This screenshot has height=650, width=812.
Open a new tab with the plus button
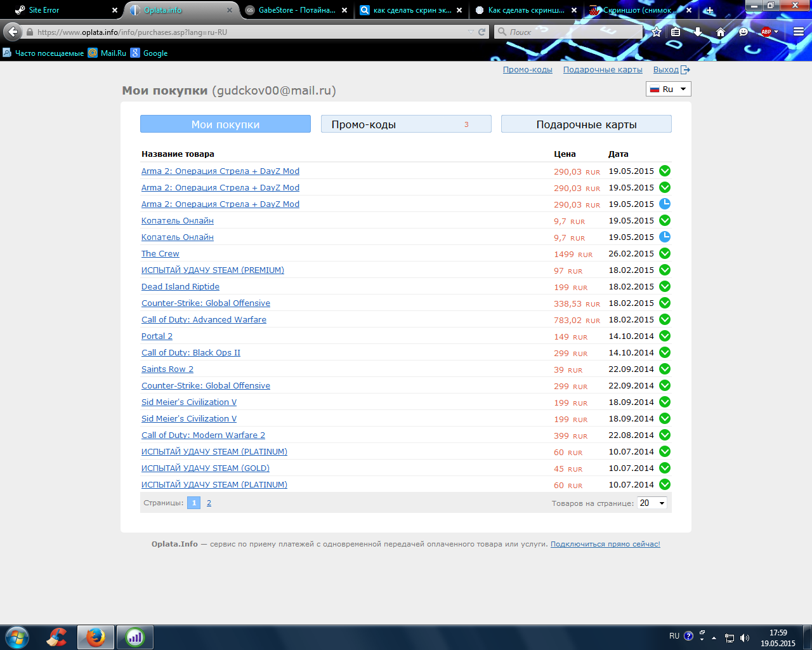709,10
